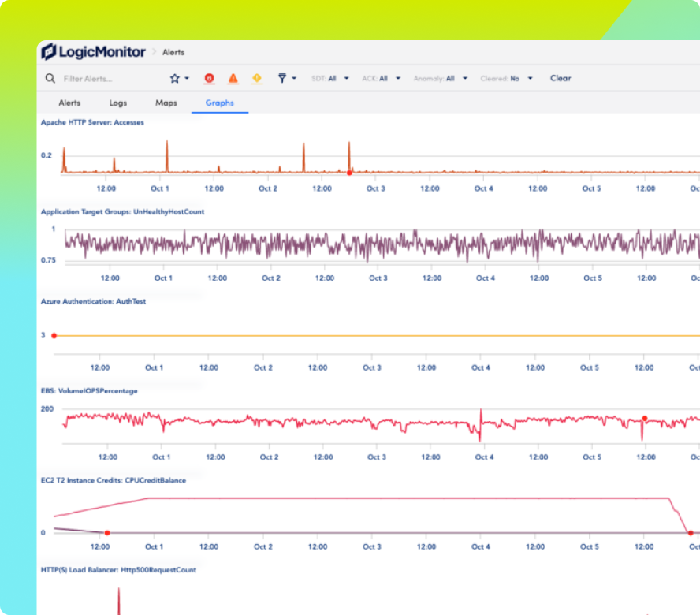
Task: Click the red alert dot on Azure AuthTest line
Action: pos(54,335)
